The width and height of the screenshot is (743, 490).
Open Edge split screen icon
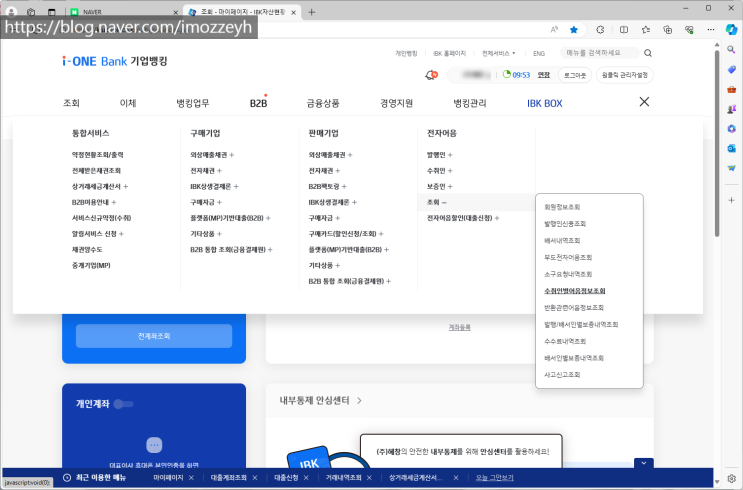[624, 30]
